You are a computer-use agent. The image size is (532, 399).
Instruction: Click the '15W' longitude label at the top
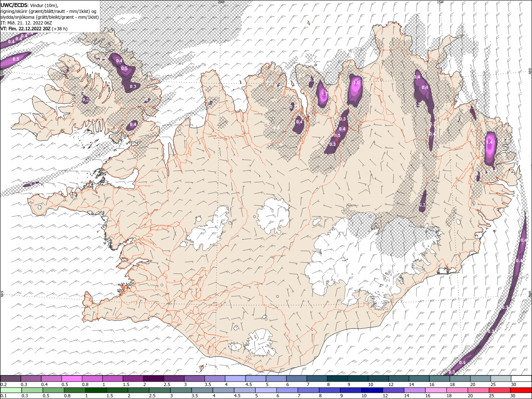[x=441, y=2]
